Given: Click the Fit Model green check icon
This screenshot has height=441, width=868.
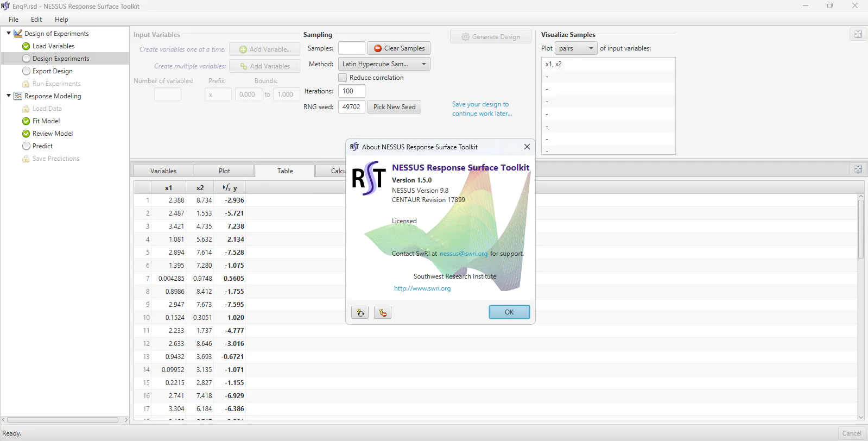Looking at the screenshot, I should click(x=26, y=121).
